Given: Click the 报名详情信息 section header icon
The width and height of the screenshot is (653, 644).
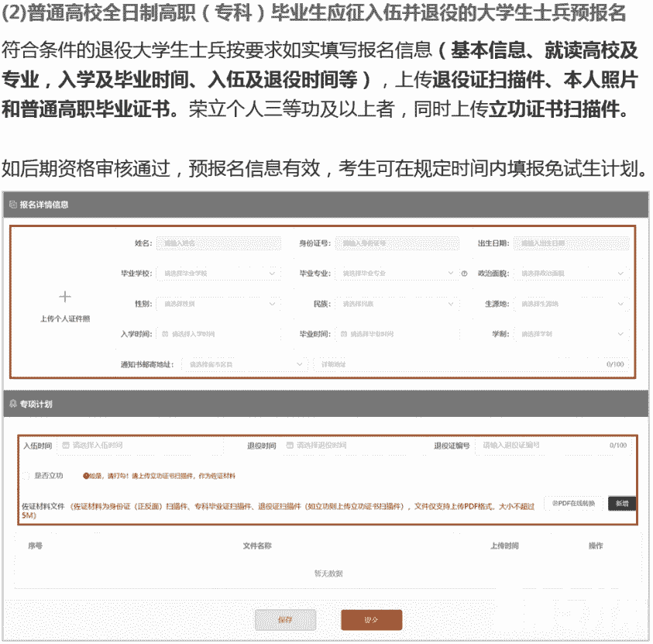Looking at the screenshot, I should 13,205.
